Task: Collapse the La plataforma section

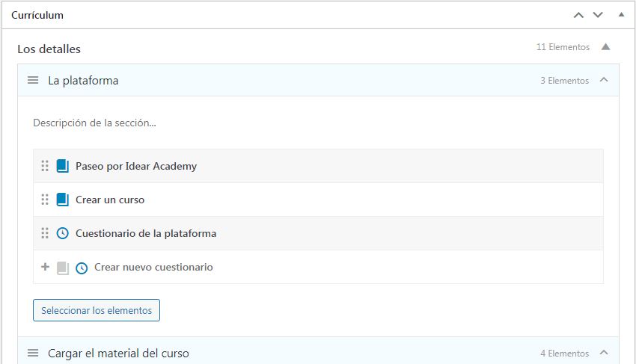Action: coord(604,80)
